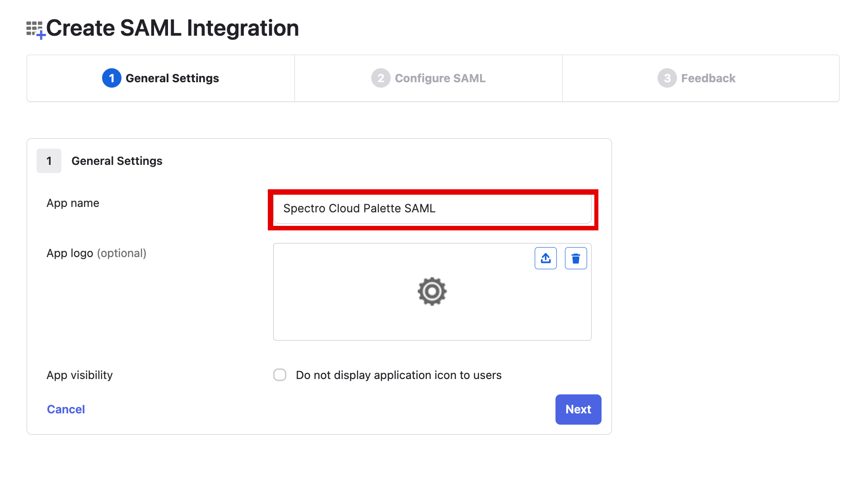Click the gear placeholder app logo

[x=432, y=291]
